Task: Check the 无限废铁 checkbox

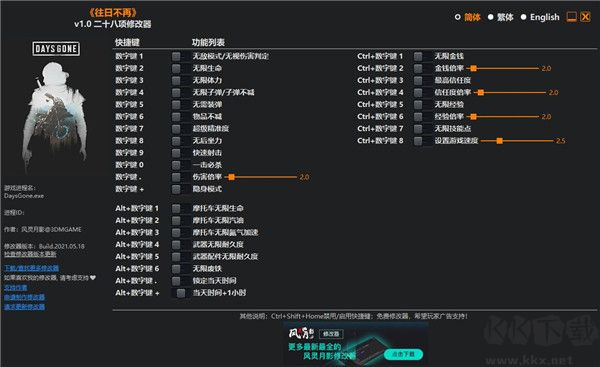Action: tap(176, 269)
